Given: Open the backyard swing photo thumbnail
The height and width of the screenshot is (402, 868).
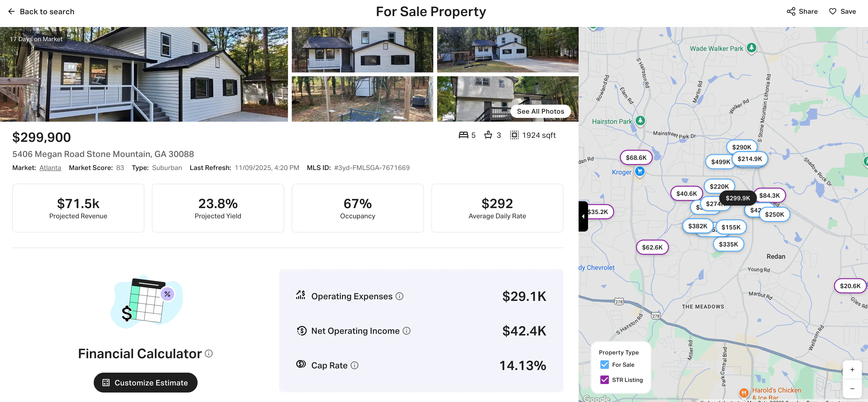Looking at the screenshot, I should 362,99.
